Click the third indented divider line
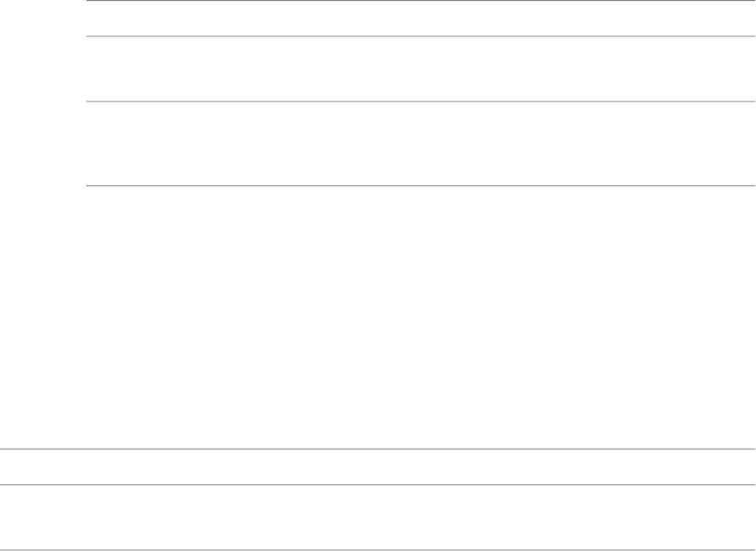This screenshot has height=551, width=756. [421, 102]
